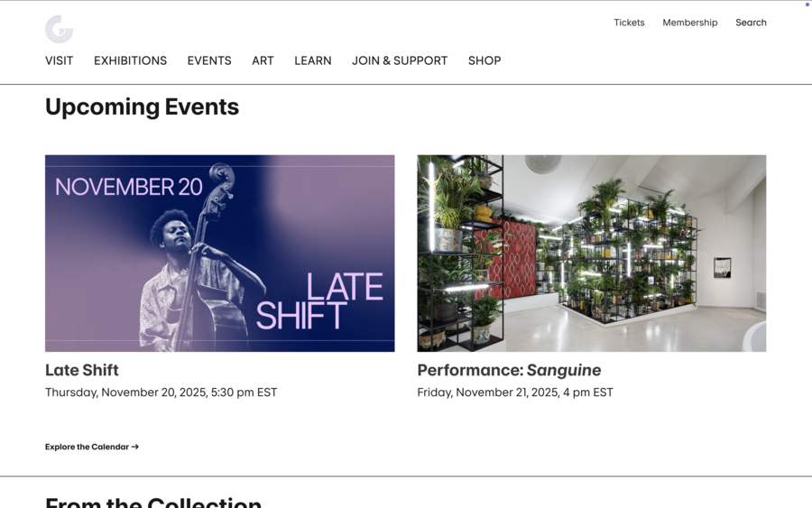The width and height of the screenshot is (812, 508).
Task: Open the EVENTS menu
Action: tap(209, 60)
